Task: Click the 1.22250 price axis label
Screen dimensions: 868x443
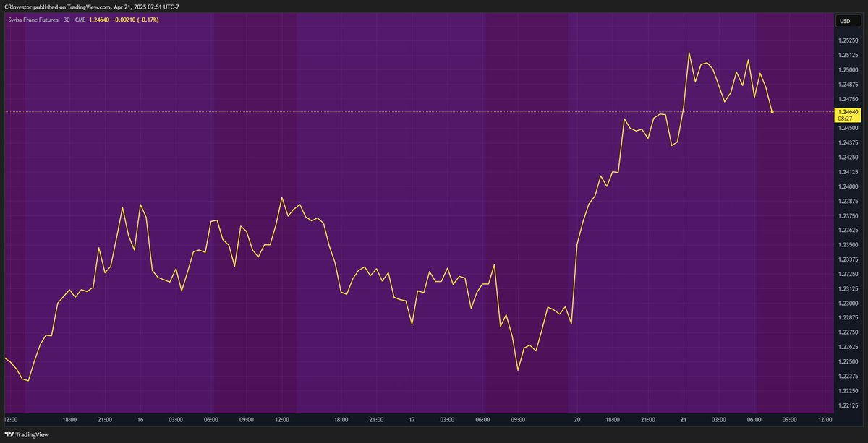Action: coord(848,391)
